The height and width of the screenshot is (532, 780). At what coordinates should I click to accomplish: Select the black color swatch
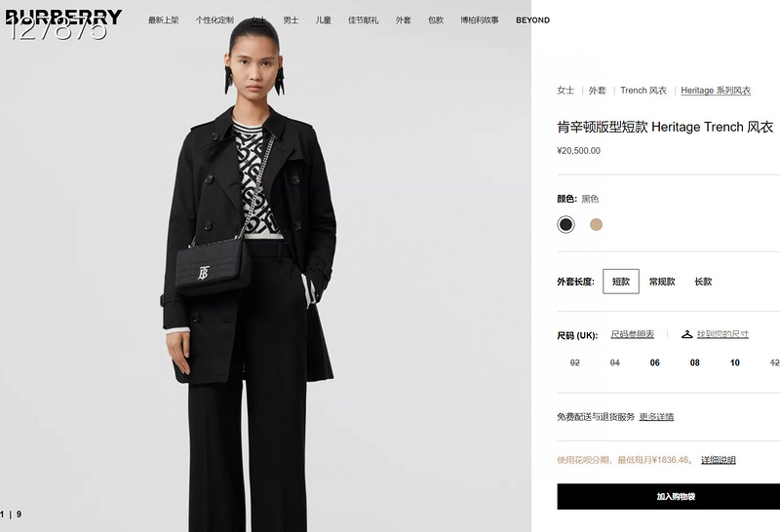(x=565, y=225)
